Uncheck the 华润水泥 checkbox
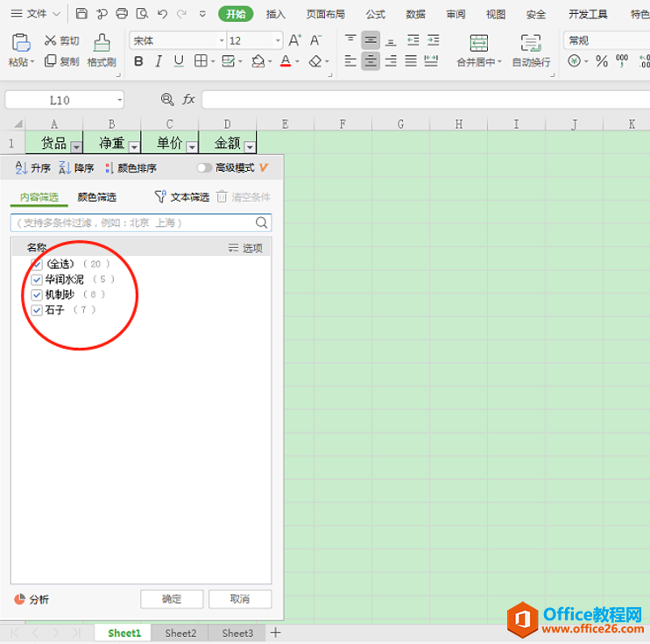 pyautogui.click(x=37, y=280)
